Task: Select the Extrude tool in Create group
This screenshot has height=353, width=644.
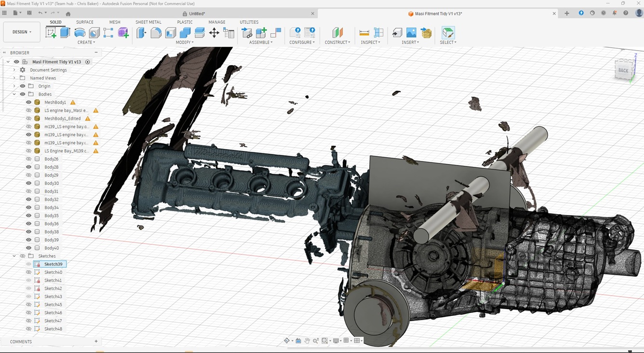Action: [x=65, y=33]
